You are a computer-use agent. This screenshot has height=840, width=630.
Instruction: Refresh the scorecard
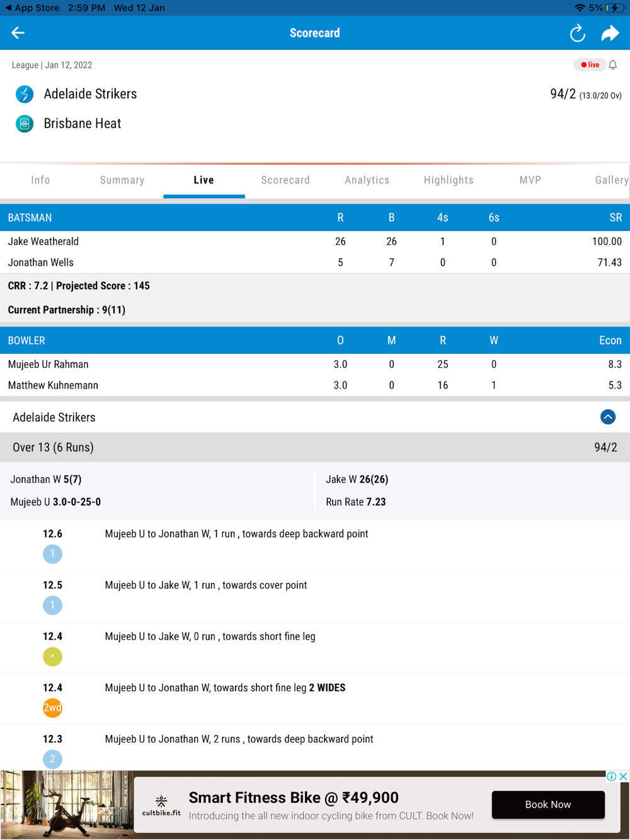pyautogui.click(x=577, y=33)
